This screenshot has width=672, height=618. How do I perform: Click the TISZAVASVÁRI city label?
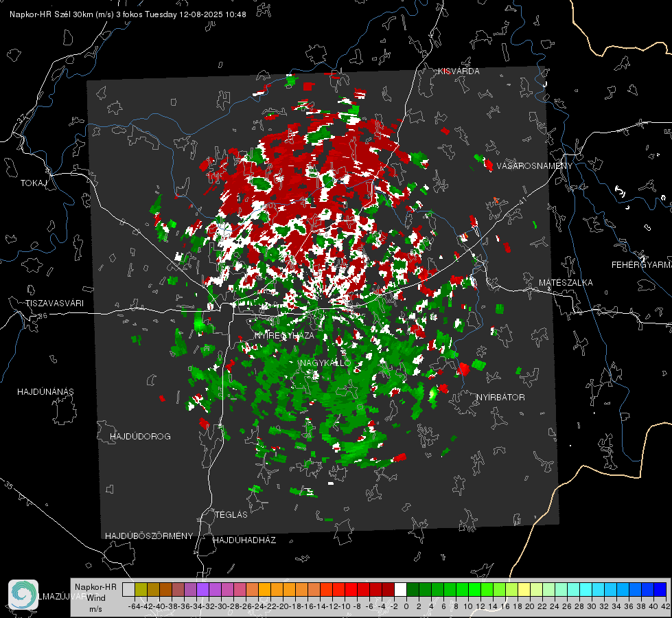coord(54,304)
